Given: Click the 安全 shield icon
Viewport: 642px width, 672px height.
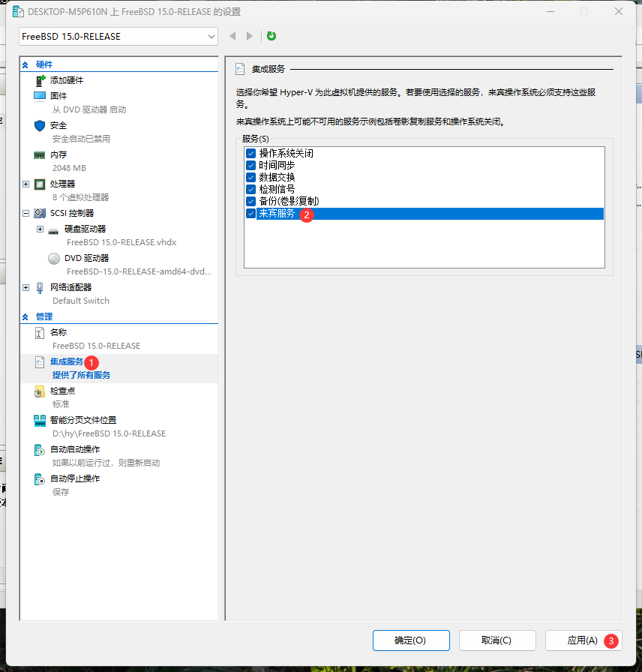Looking at the screenshot, I should coord(40,125).
